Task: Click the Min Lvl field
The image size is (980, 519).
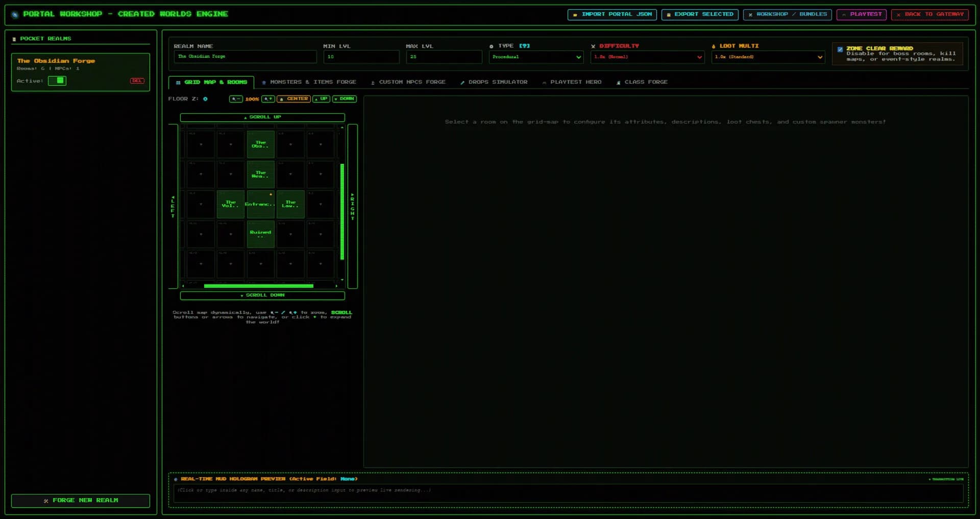Action: 361,57
